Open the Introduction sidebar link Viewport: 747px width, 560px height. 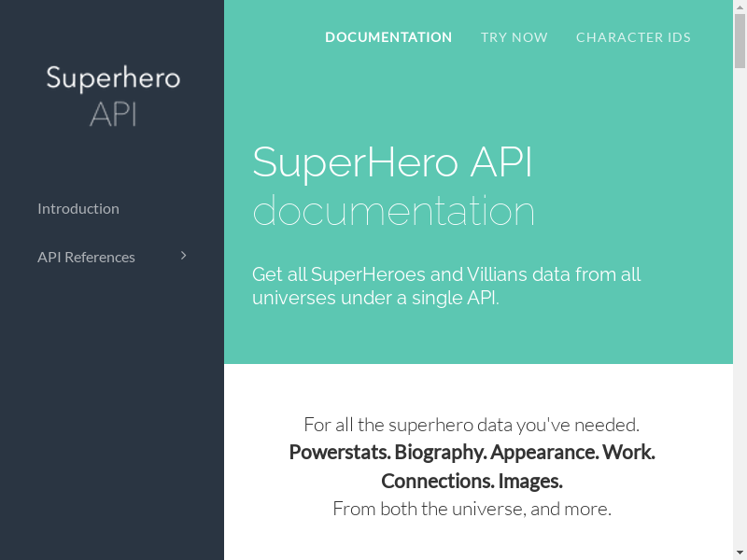pyautogui.click(x=78, y=209)
